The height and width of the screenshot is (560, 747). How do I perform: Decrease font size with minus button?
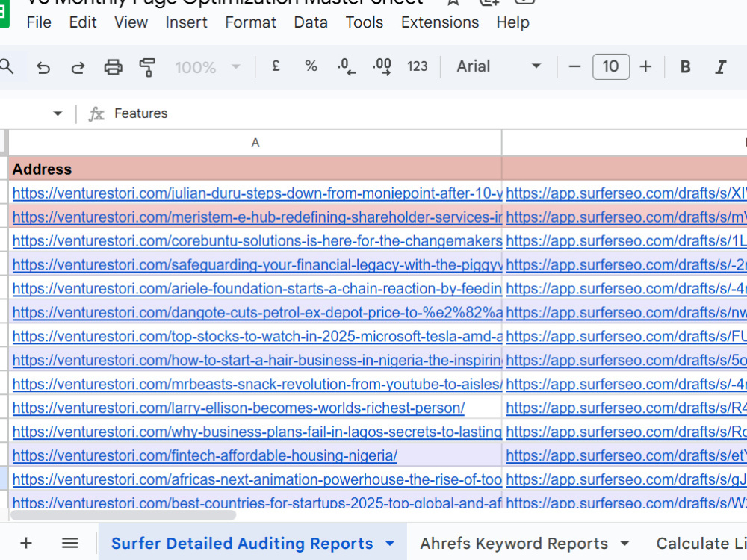(574, 66)
